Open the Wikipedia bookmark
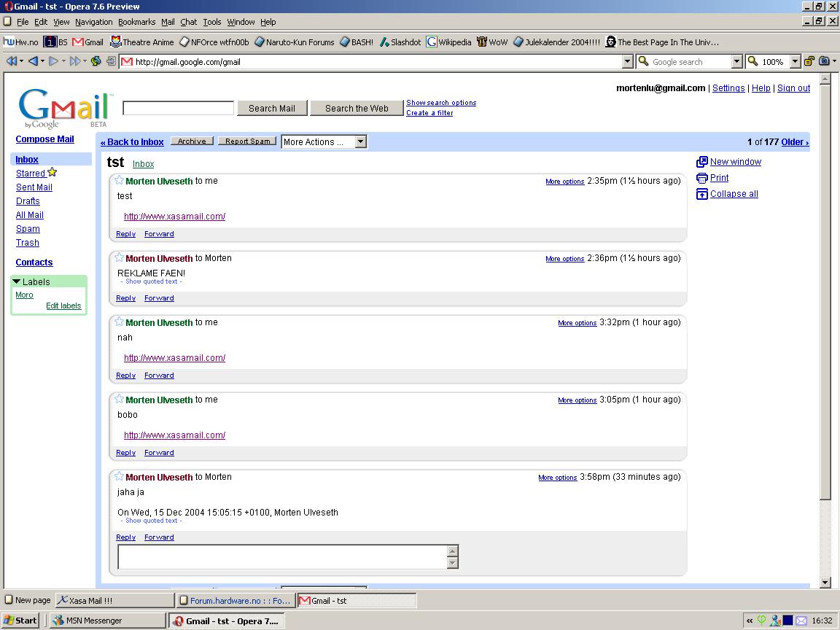Image resolution: width=840 pixels, height=630 pixels. click(449, 42)
